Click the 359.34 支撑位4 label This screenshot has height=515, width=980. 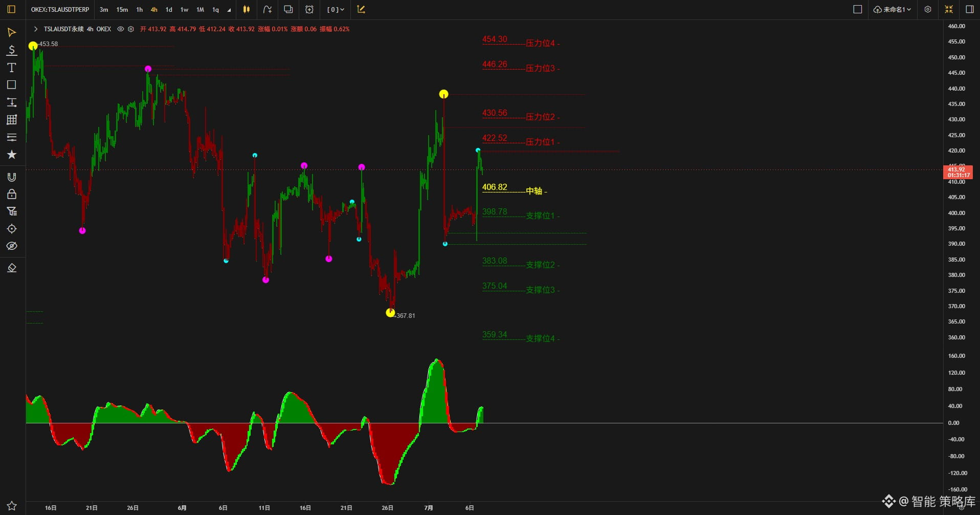[521, 336]
